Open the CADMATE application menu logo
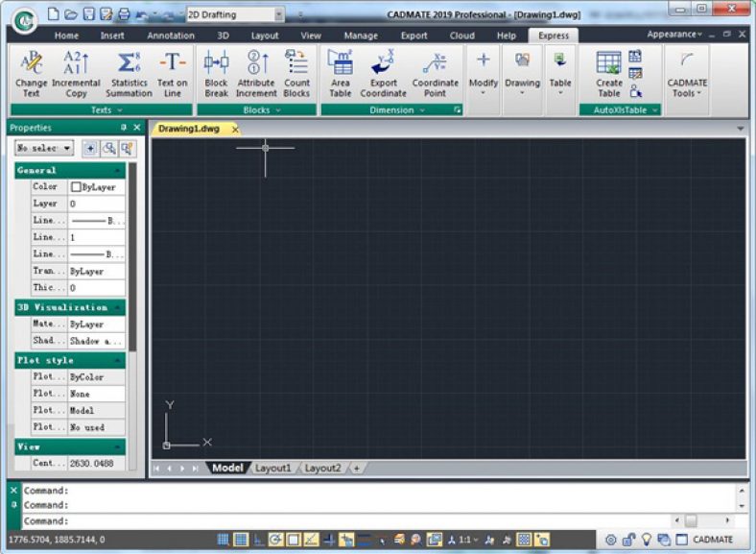Viewport: 756px width, 554px height. [x=24, y=21]
